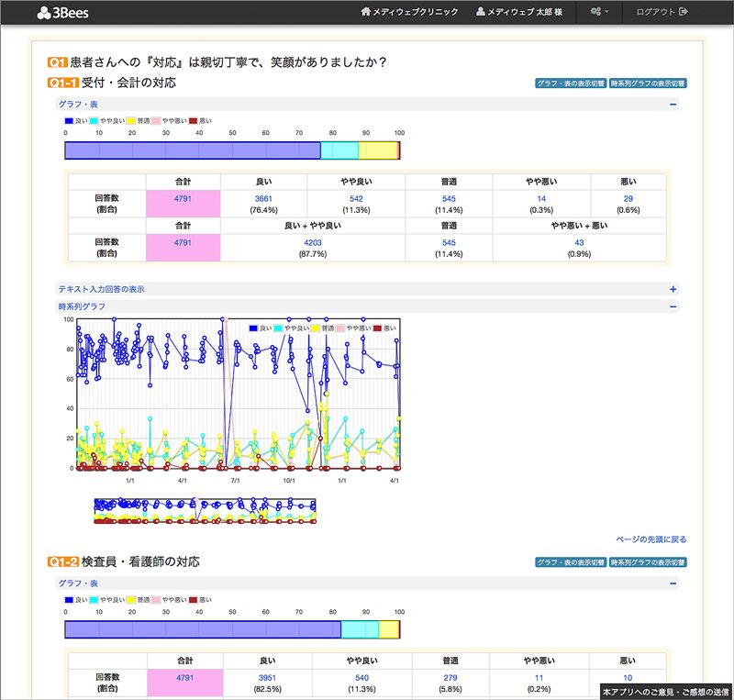734x700 pixels.
Task: Toggle Q1-2 グラフ・表の表示切替 button
Action: (x=571, y=562)
